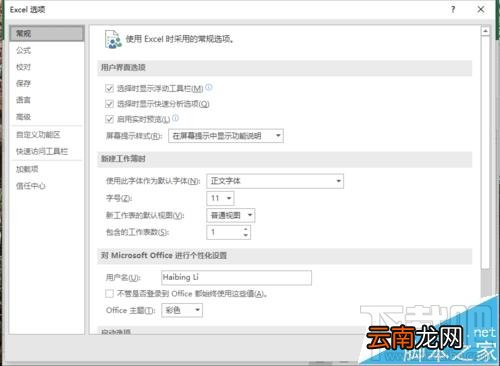Click the help question mark button

(x=453, y=9)
